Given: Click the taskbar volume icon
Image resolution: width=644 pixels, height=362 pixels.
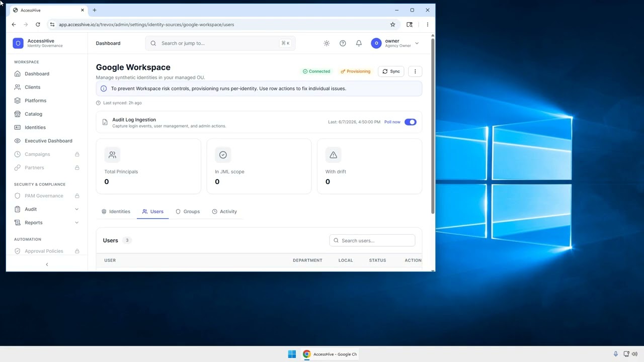Looking at the screenshot, I should [x=634, y=354].
